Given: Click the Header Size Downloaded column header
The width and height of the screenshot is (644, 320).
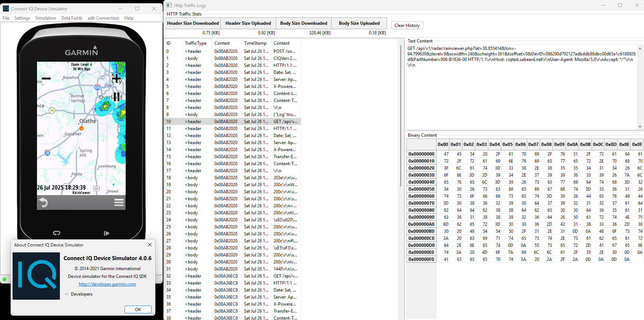Looking at the screenshot, I should 193,23.
